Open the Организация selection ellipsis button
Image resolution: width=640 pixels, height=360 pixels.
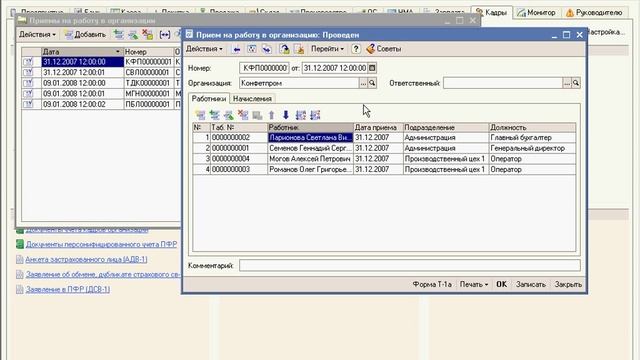click(x=363, y=83)
